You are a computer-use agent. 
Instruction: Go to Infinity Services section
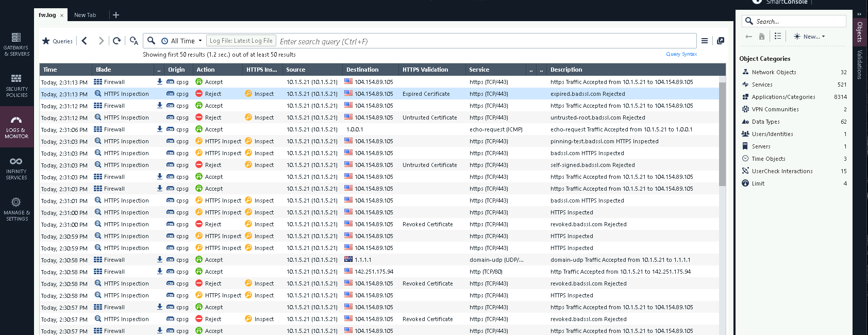(16, 168)
